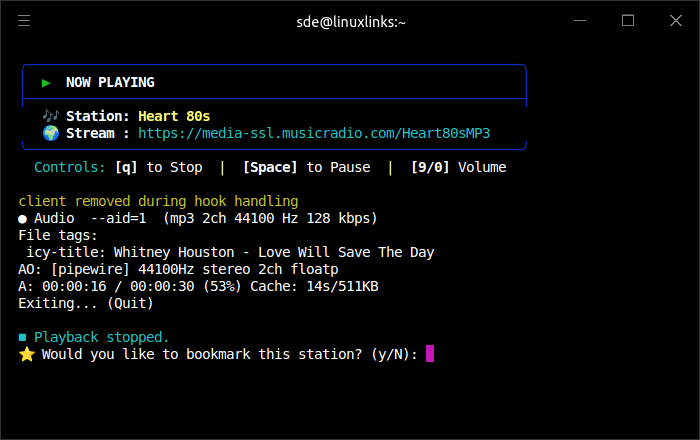Click the music notes icon beside Station

[50, 116]
